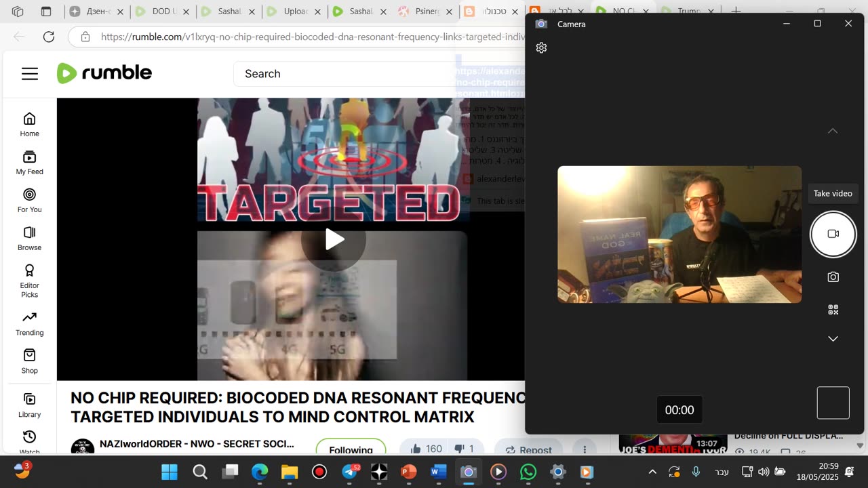Like the video thumbs up 160

point(426,449)
